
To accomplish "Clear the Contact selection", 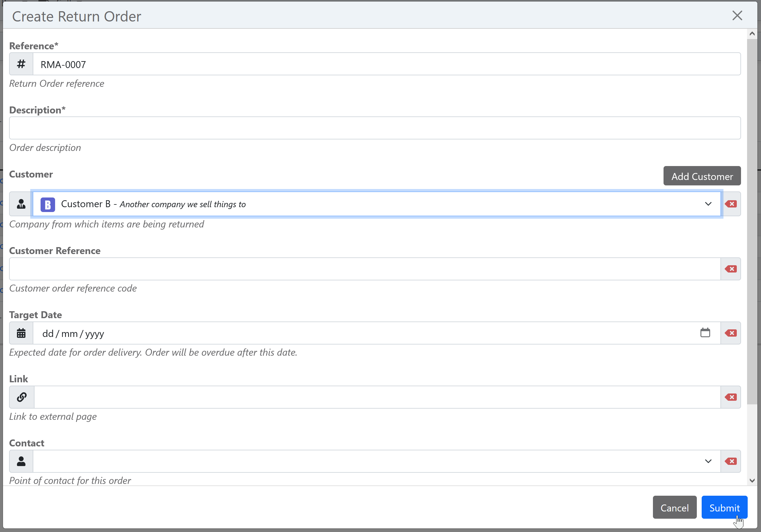I will (x=730, y=461).
